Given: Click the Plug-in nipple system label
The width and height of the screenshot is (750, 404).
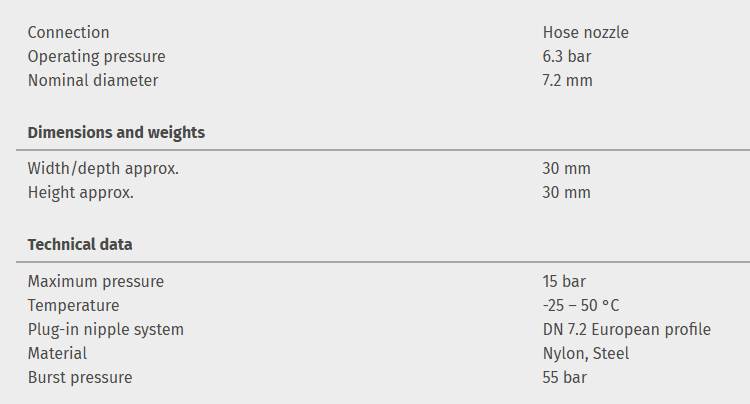Looking at the screenshot, I should click(x=105, y=330).
